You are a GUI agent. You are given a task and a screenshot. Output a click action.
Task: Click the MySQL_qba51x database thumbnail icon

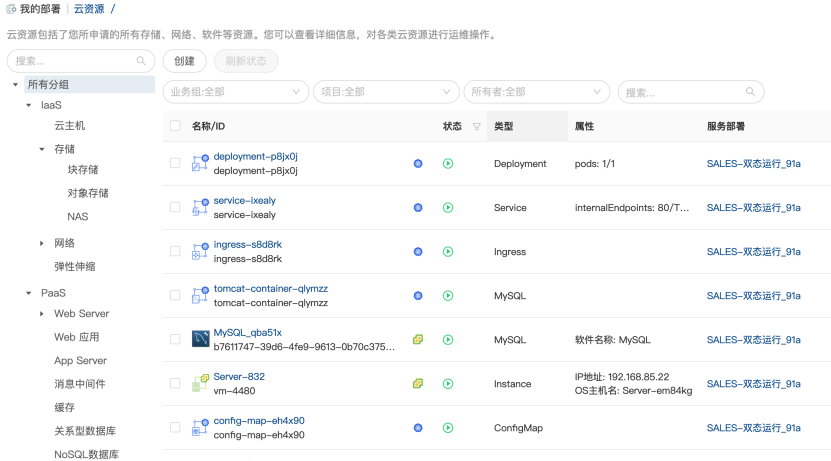click(200, 339)
